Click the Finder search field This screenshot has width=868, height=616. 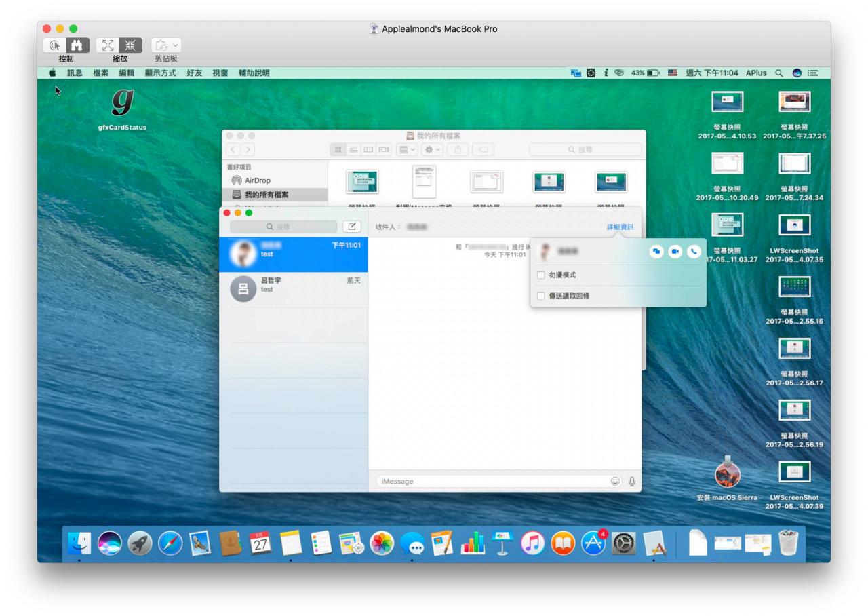[585, 149]
